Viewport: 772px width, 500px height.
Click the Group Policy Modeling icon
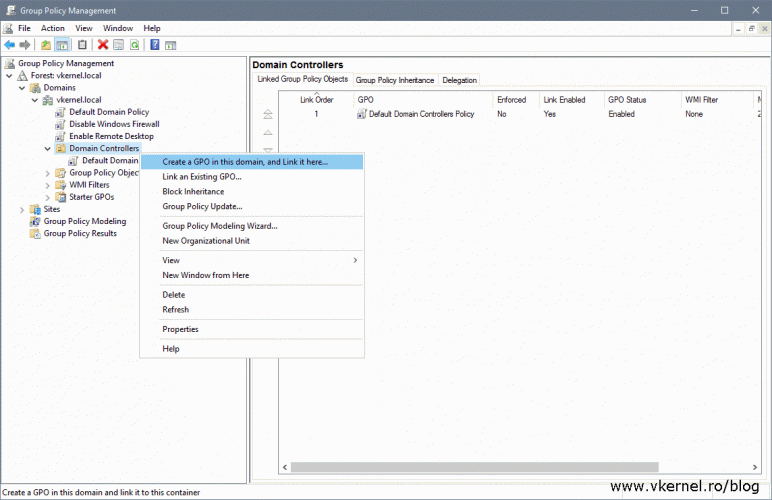[35, 221]
